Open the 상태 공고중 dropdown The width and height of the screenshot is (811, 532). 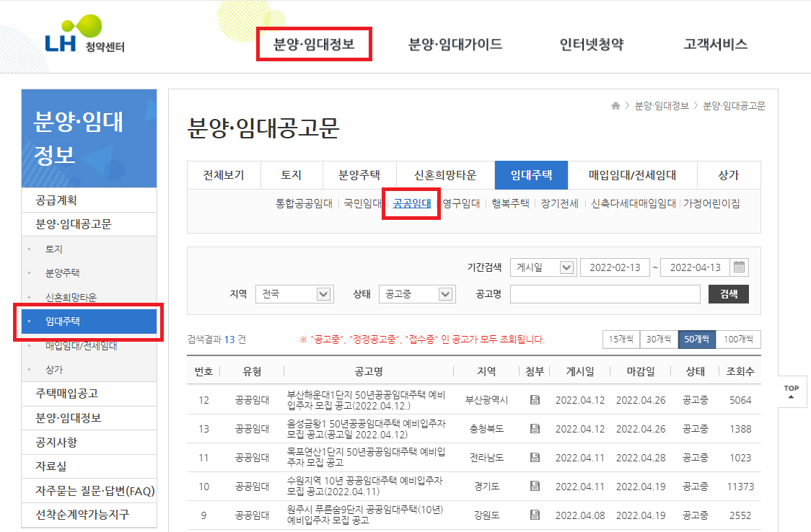point(417,294)
